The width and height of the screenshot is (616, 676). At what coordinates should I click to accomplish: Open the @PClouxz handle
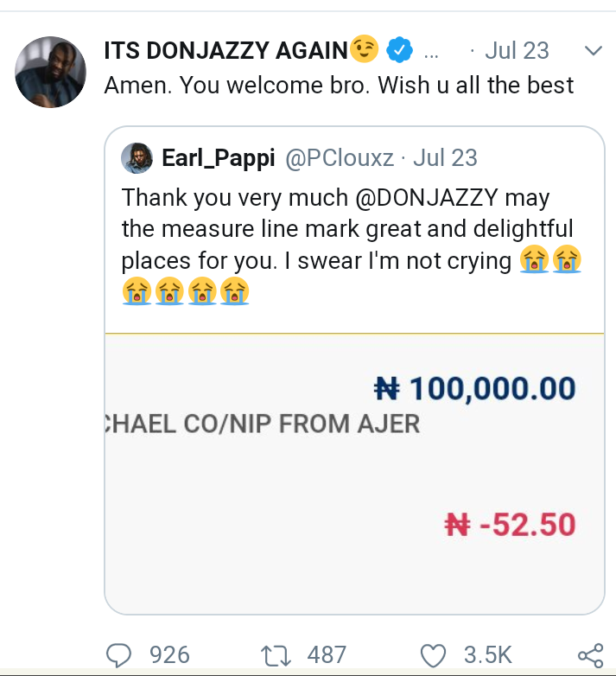click(x=340, y=158)
